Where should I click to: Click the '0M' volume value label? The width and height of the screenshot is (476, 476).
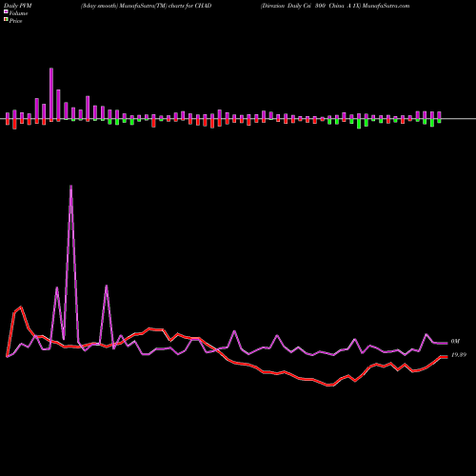point(455,342)
